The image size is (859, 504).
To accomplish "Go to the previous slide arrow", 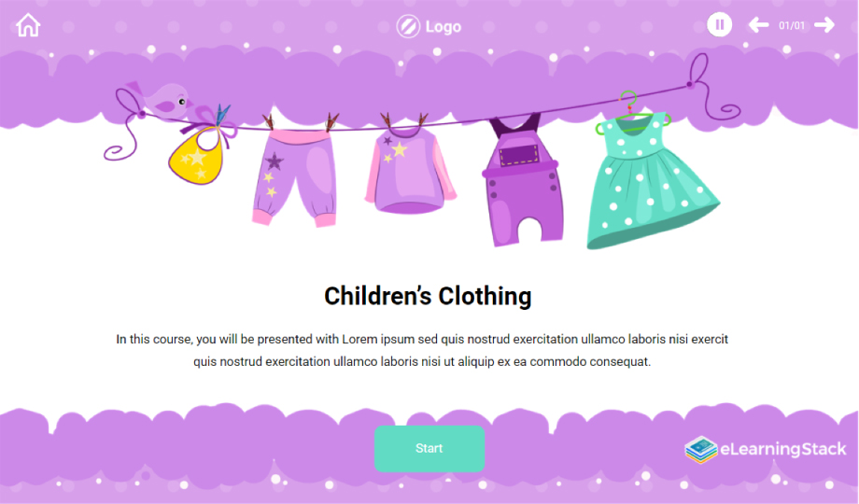I will (759, 24).
